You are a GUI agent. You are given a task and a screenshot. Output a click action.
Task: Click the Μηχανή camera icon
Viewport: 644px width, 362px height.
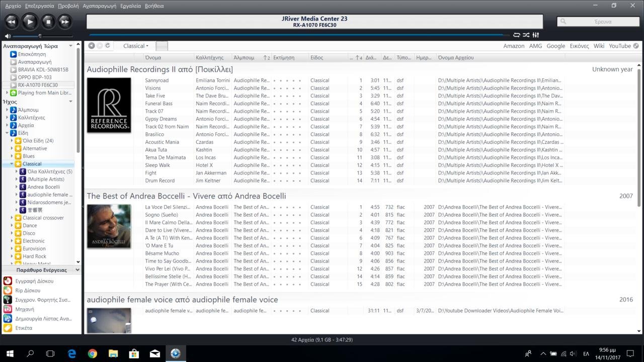click(8, 309)
